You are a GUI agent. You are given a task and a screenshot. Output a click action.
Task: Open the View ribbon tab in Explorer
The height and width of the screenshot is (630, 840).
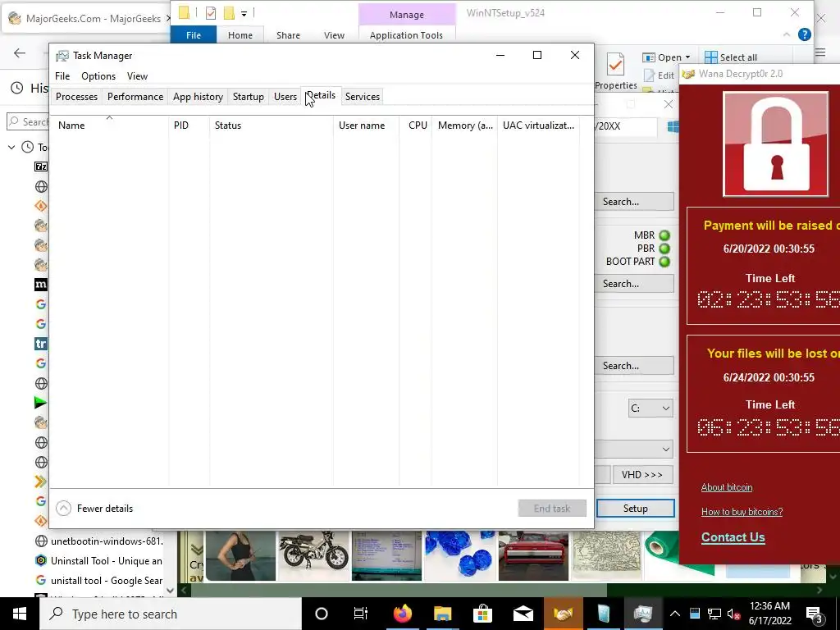click(335, 35)
